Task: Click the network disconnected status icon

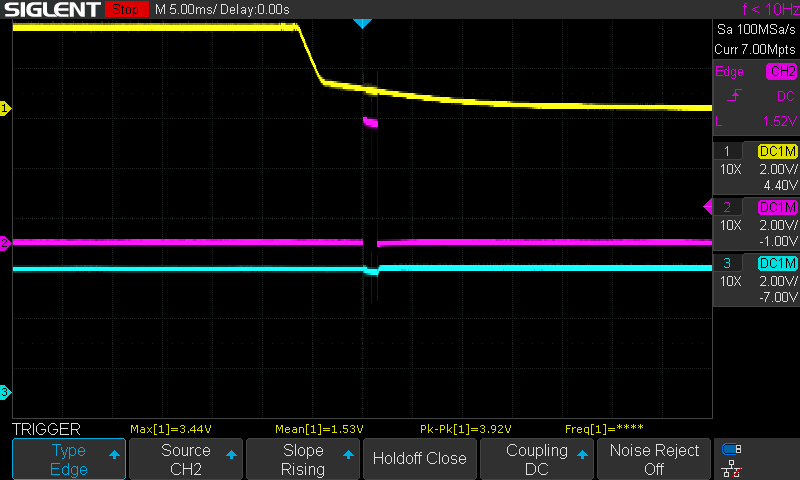Action: (x=732, y=468)
